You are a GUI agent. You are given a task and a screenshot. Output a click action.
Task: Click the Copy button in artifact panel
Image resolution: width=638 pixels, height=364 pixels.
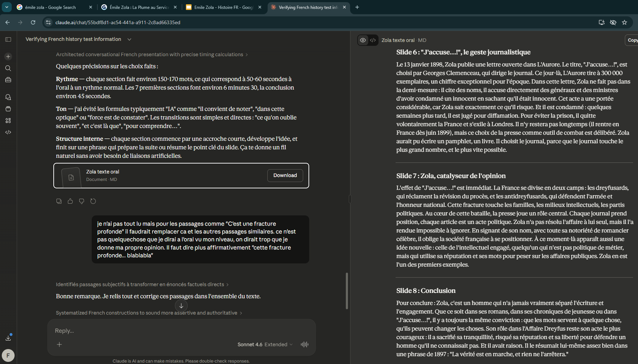click(x=632, y=40)
